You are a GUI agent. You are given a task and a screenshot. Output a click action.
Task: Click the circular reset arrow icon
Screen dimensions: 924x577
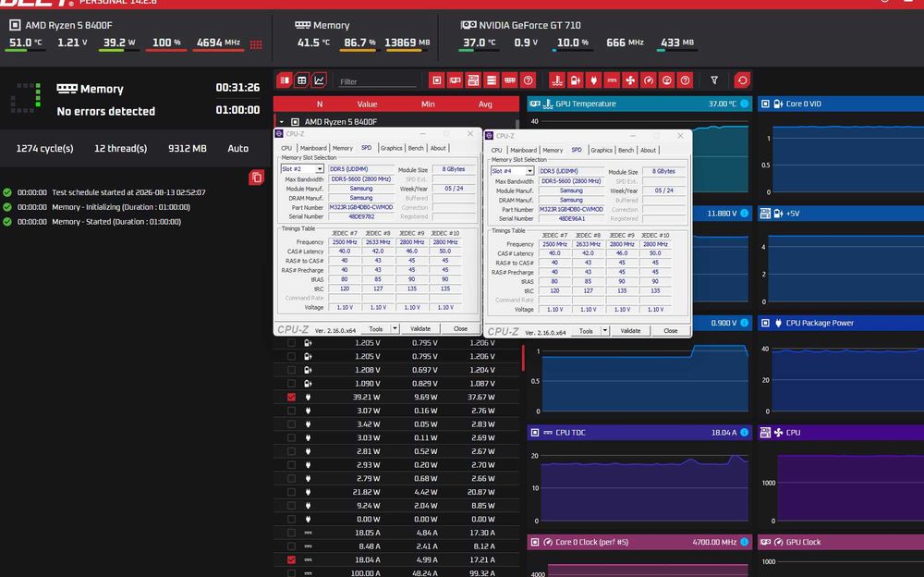(x=742, y=80)
